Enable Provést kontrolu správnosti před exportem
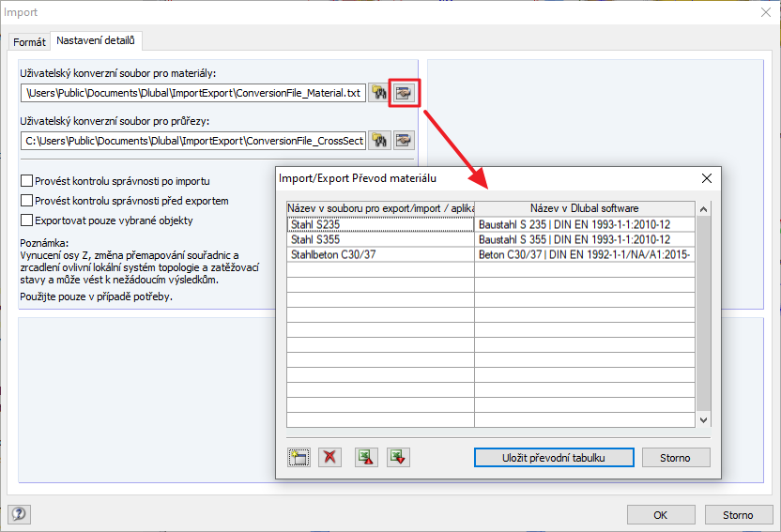 (27, 201)
